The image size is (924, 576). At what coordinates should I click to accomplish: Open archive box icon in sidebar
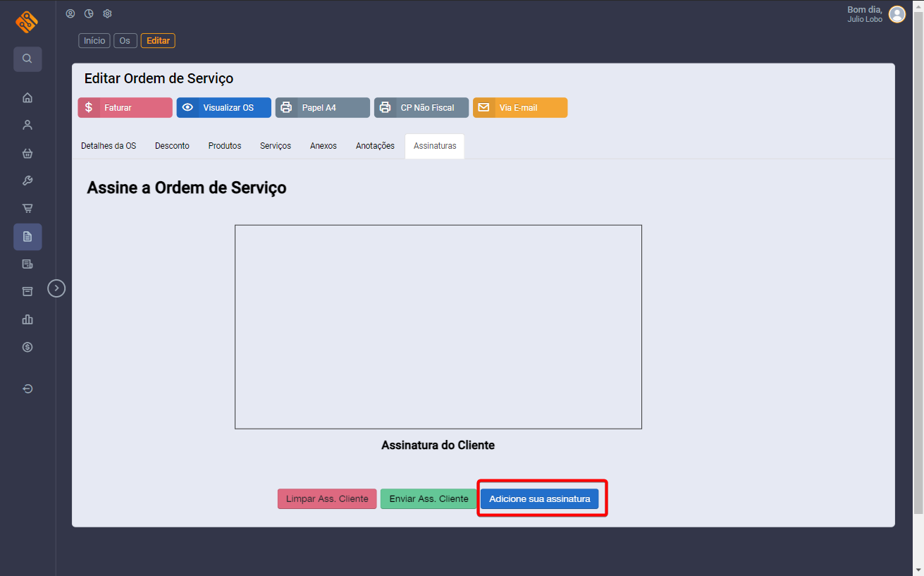click(x=27, y=291)
